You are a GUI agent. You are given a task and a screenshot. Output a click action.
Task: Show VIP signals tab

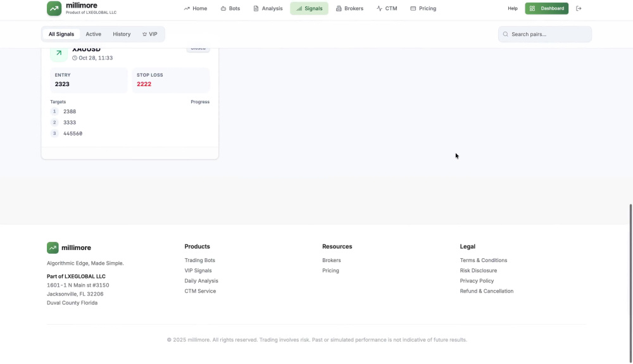[x=149, y=34]
